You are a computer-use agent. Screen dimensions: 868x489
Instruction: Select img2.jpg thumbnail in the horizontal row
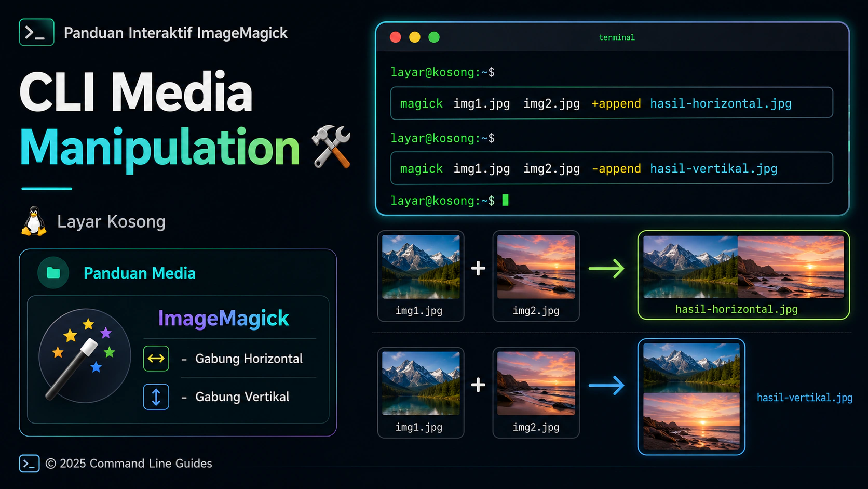536,267
